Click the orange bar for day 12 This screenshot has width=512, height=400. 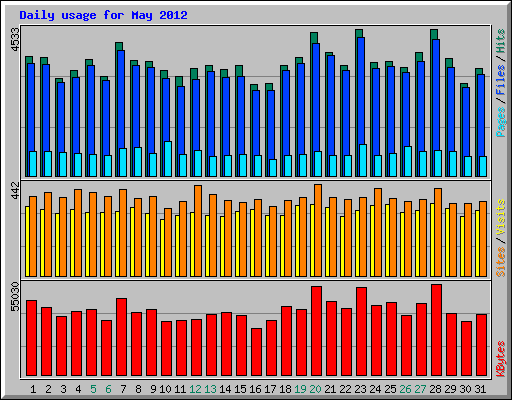click(x=198, y=231)
